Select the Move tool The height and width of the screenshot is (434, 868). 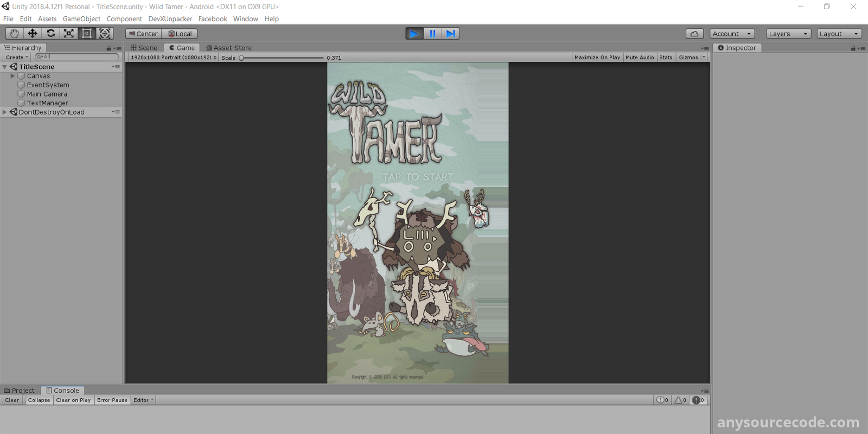pyautogui.click(x=33, y=34)
